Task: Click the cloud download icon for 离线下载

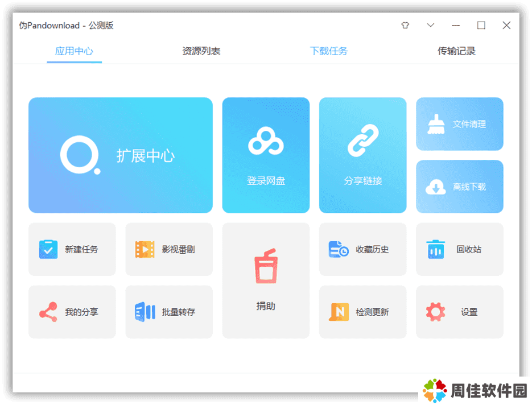Action: 436,187
